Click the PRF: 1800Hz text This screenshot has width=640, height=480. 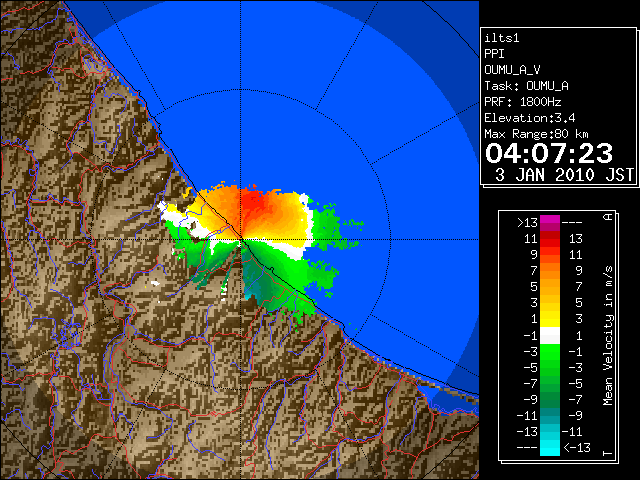click(523, 102)
